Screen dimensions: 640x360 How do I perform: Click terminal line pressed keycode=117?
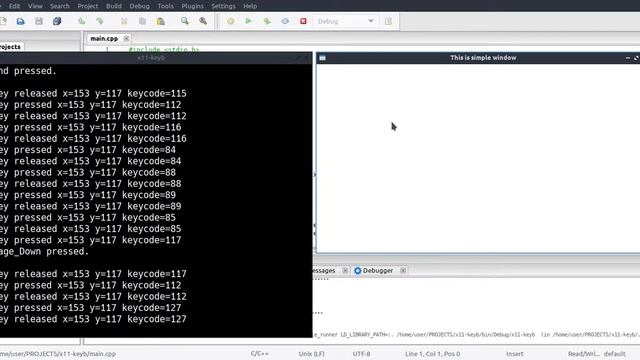(x=91, y=240)
